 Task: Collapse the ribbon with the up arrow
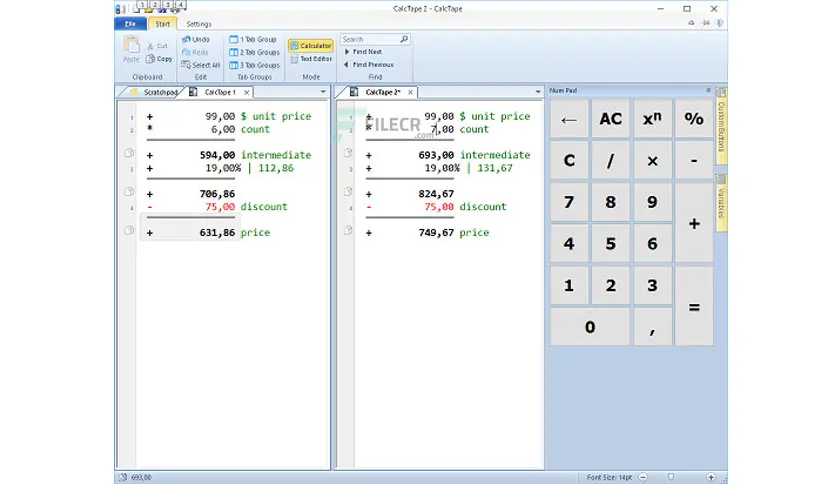(x=691, y=23)
